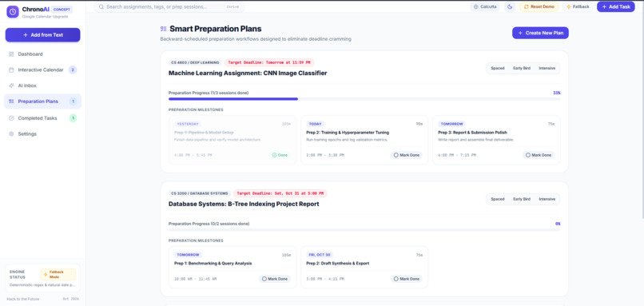The image size is (644, 306).
Task: Select Preparation Plans in the sidebar
Action: pyautogui.click(x=42, y=101)
